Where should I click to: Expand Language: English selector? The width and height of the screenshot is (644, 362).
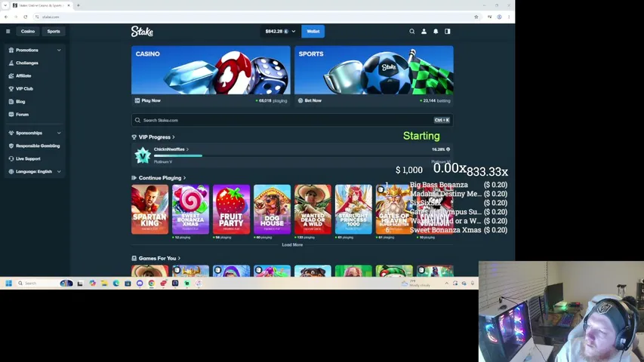pos(35,171)
